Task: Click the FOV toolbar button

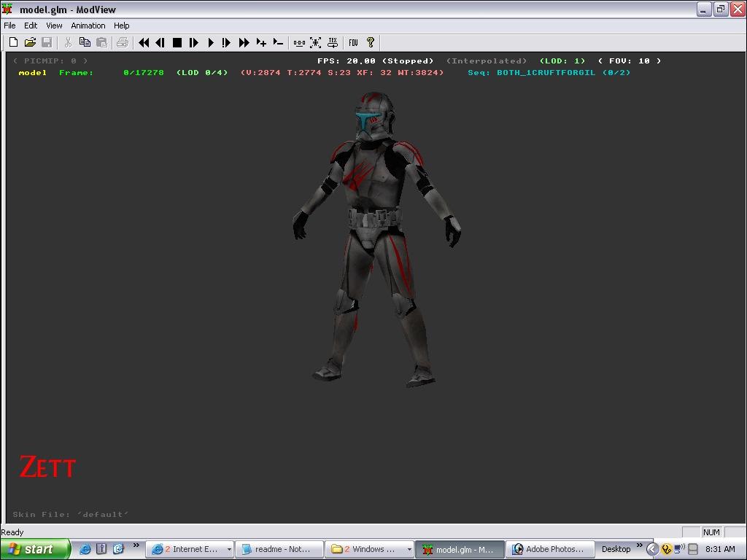Action: 353,43
